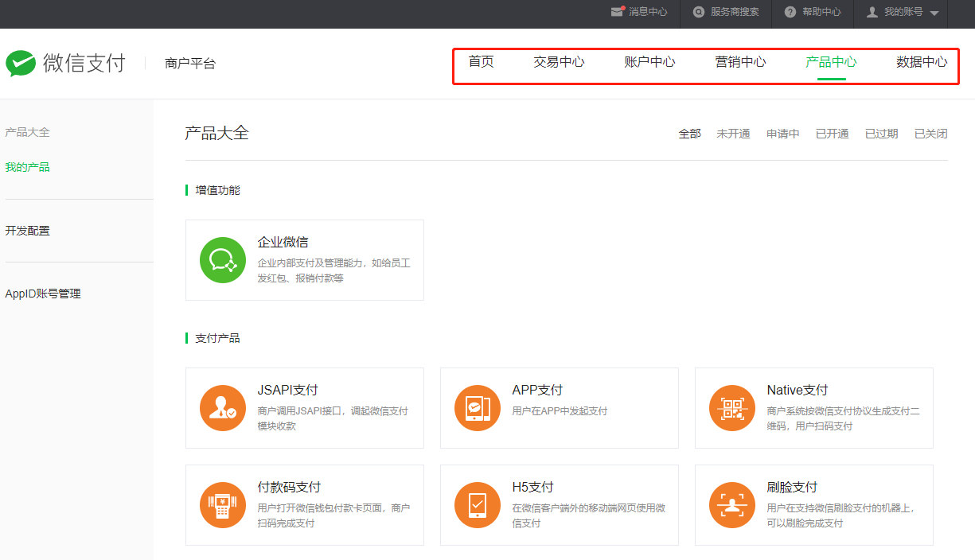Click the APP支付 card title

pos(538,390)
